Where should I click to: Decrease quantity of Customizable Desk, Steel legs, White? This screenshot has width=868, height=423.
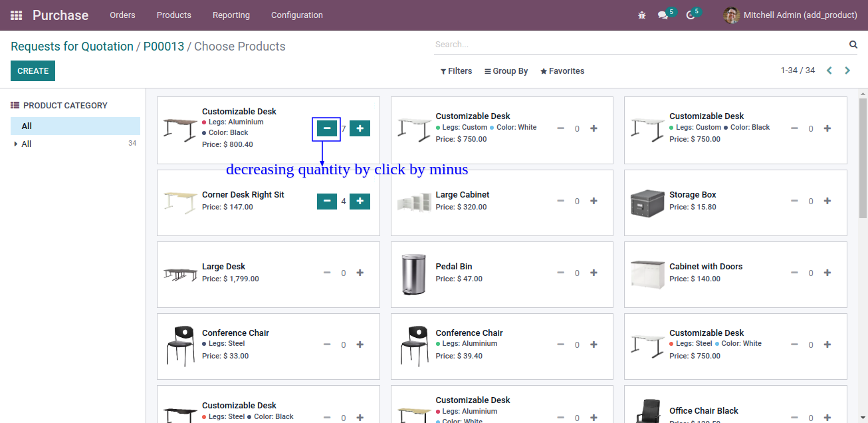794,345
